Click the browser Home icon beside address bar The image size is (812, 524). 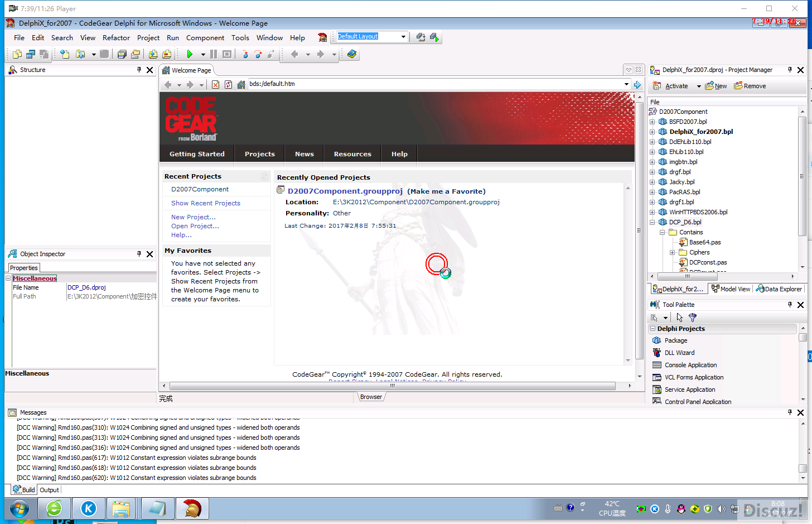coord(241,84)
